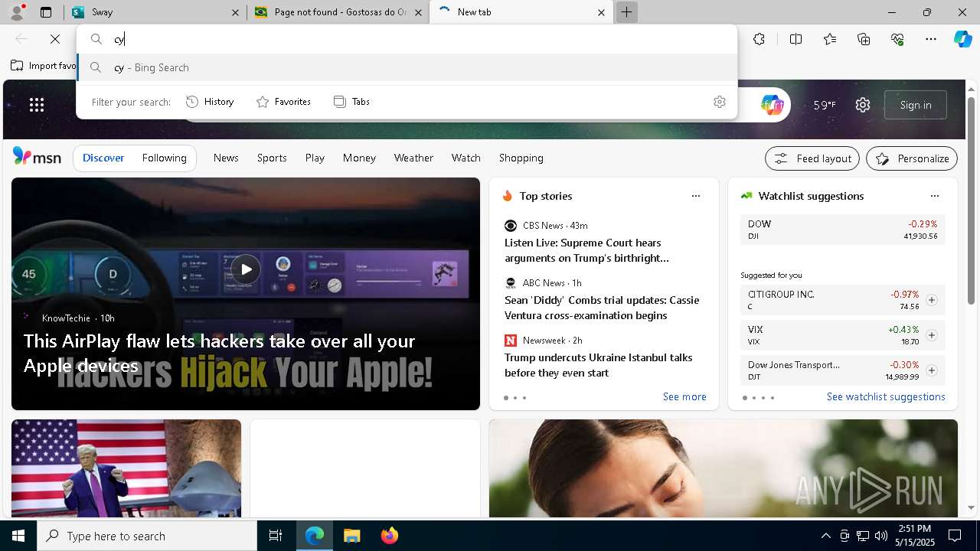This screenshot has width=980, height=551.
Task: Open the Weather menu item
Action: click(413, 158)
